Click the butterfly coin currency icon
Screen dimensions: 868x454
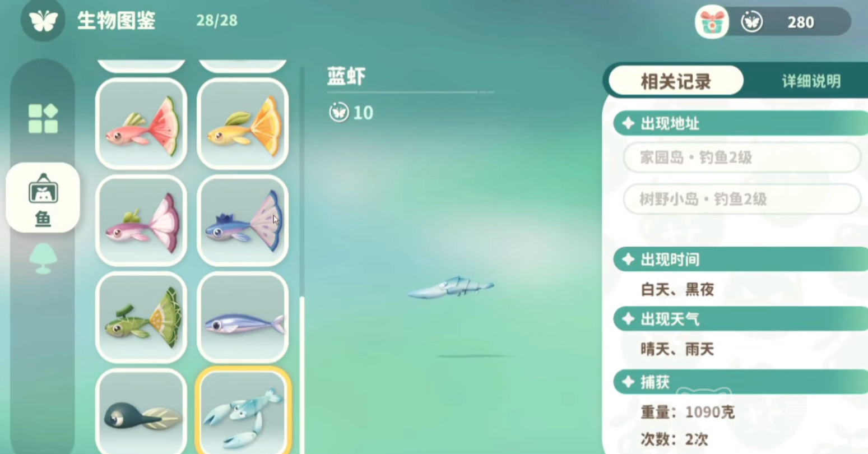pos(751,22)
